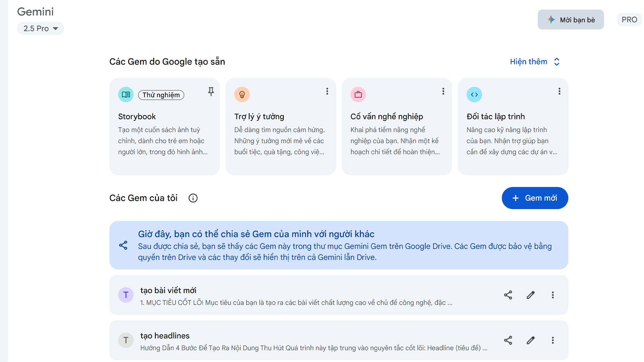Share the tạo bài viết mới gem

pos(508,295)
